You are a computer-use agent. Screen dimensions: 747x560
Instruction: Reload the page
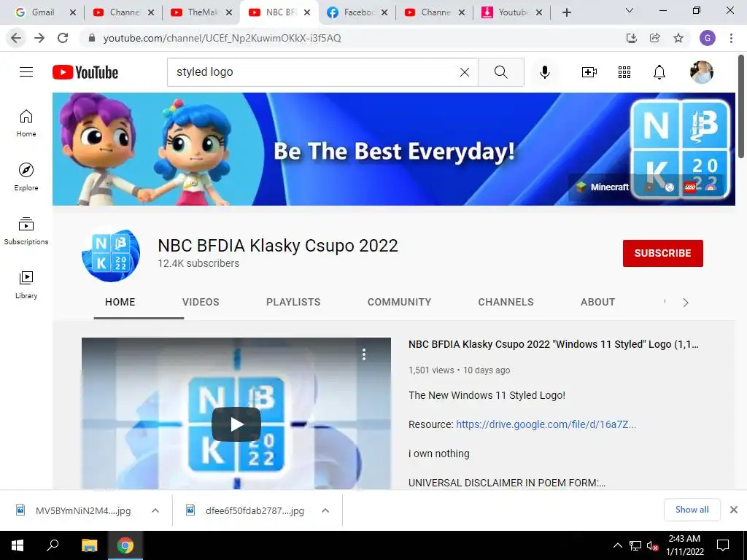(x=63, y=38)
